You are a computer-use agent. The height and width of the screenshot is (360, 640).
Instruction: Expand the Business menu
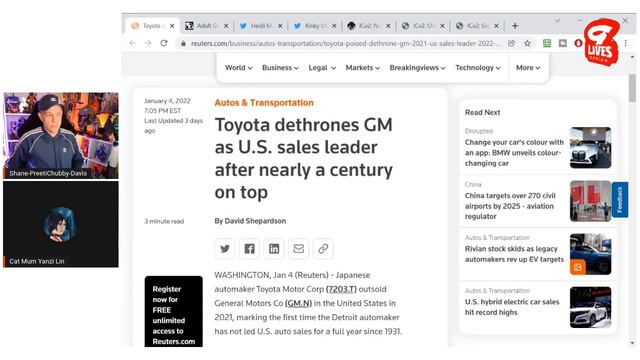point(280,68)
